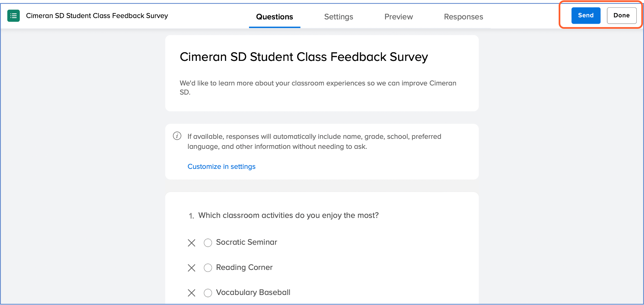The width and height of the screenshot is (644, 305).
Task: Follow the Customize in settings link
Action: pos(221,167)
